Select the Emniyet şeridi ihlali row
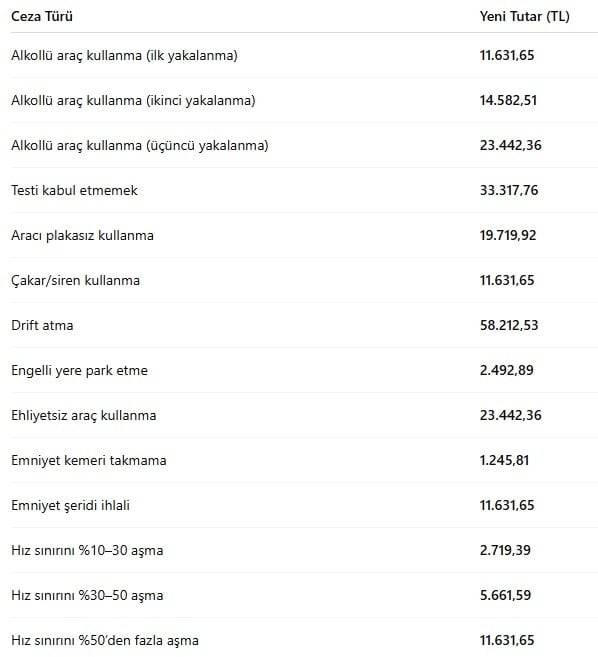 [304, 505]
